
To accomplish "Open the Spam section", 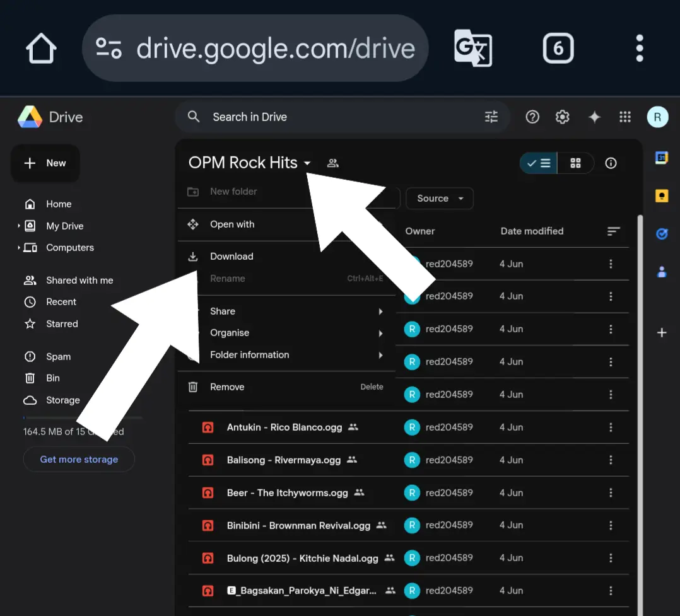I will pyautogui.click(x=58, y=357).
